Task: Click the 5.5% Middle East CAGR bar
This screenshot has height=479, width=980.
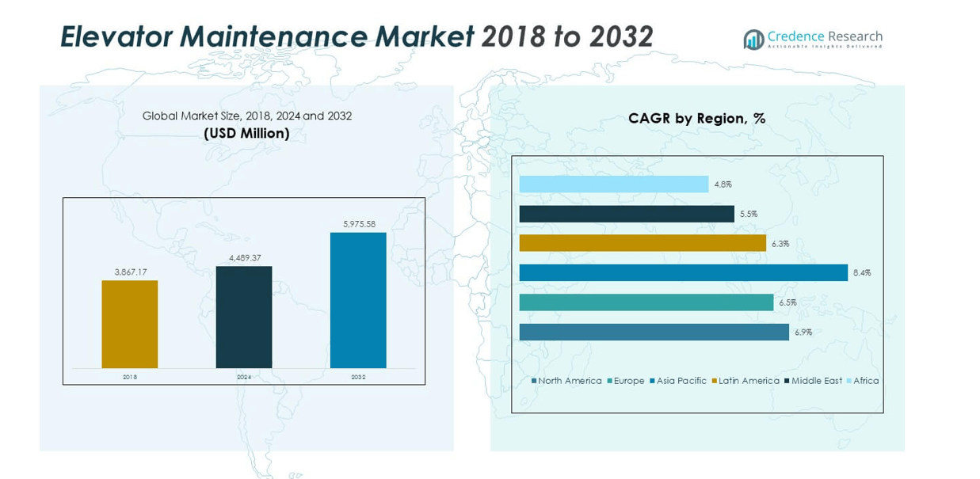Action: coord(627,214)
